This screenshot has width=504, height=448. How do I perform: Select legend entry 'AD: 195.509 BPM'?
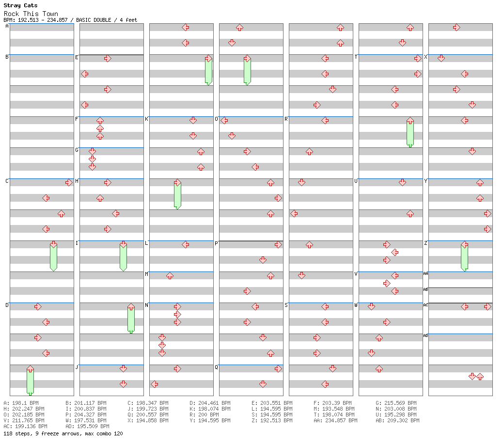(87, 426)
